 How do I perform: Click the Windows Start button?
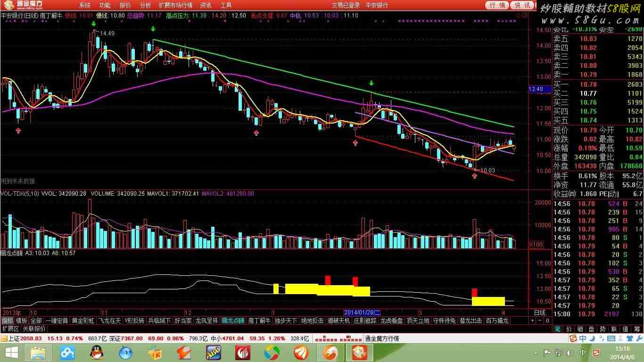[x=11, y=352]
